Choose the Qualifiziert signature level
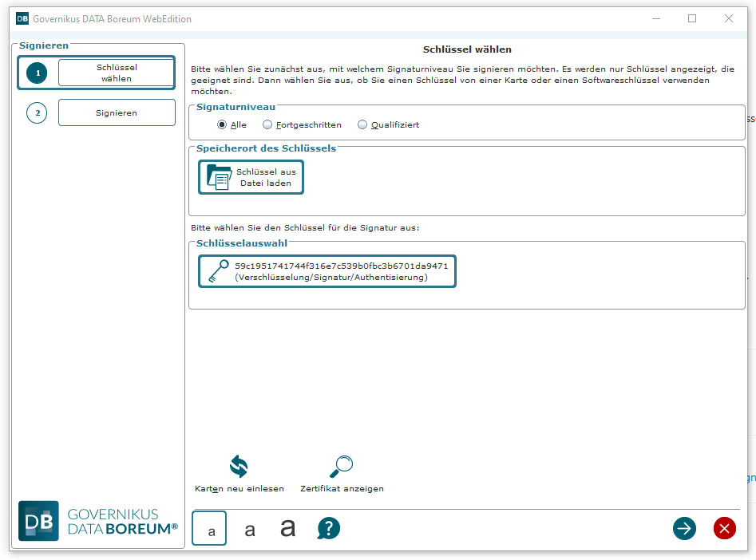This screenshot has height=560, width=756. point(362,124)
